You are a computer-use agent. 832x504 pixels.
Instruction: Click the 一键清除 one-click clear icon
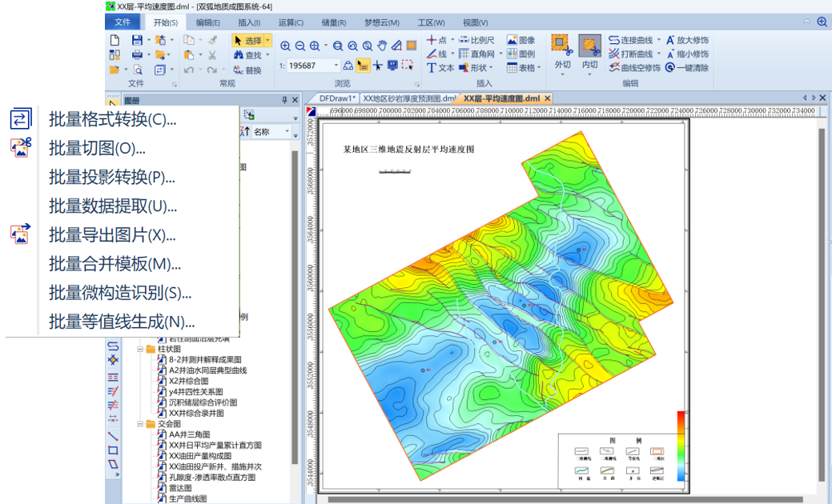(x=669, y=68)
